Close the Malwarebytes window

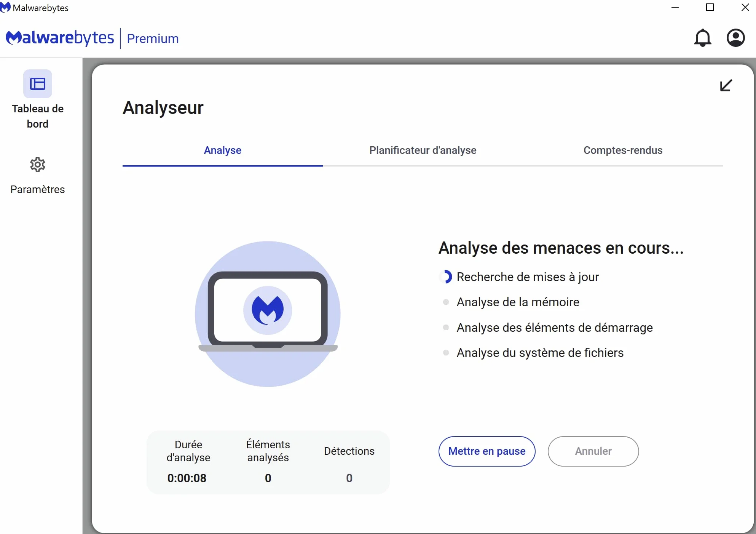[x=745, y=8]
